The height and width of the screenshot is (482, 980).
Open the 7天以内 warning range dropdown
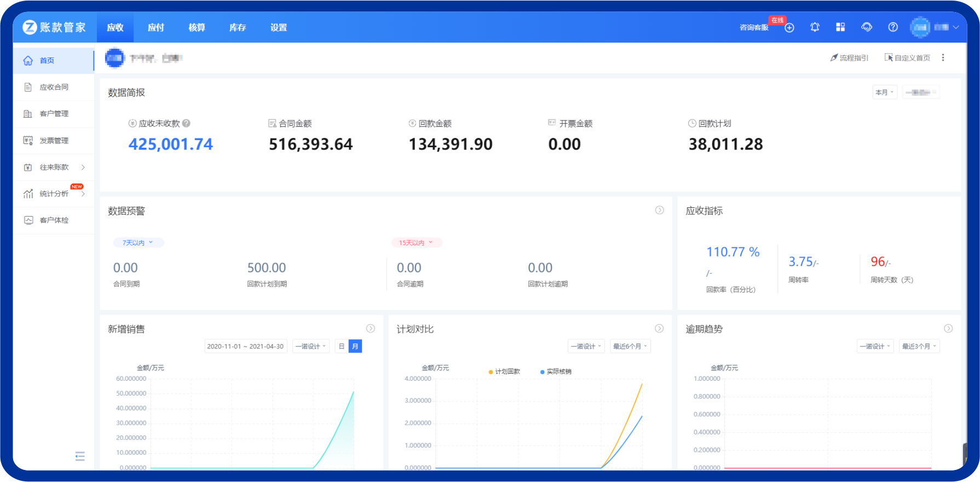[x=138, y=243]
